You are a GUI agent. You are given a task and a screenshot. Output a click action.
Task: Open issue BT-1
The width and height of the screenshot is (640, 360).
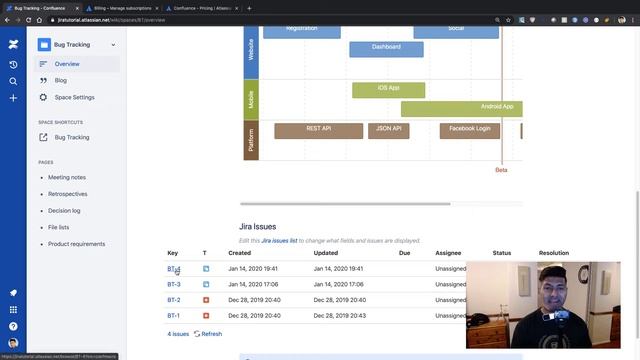173,316
